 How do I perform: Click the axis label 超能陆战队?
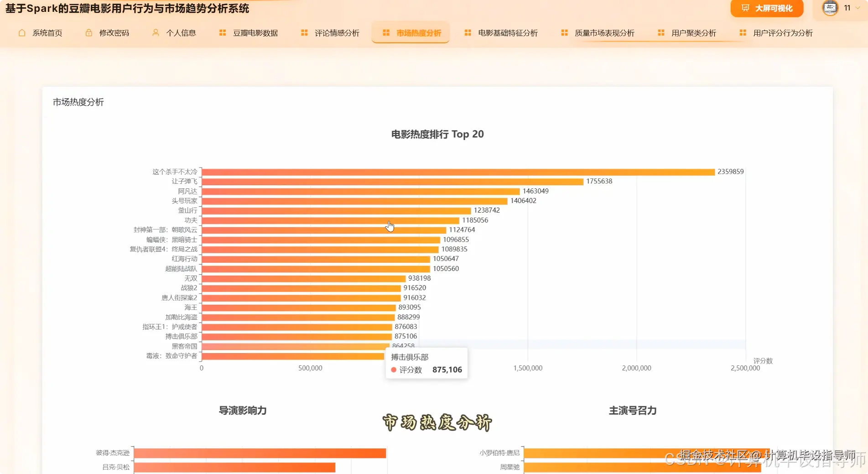pyautogui.click(x=181, y=269)
